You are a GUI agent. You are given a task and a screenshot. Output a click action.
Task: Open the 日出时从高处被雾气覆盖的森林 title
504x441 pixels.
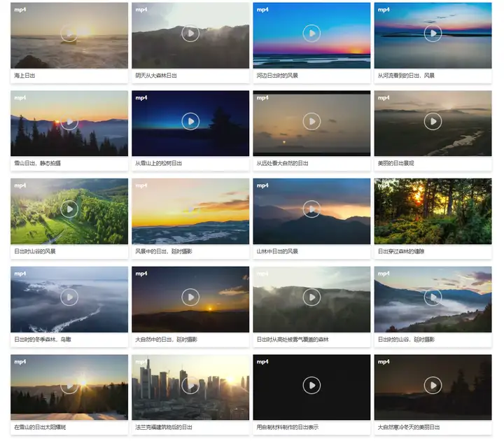[x=293, y=339]
